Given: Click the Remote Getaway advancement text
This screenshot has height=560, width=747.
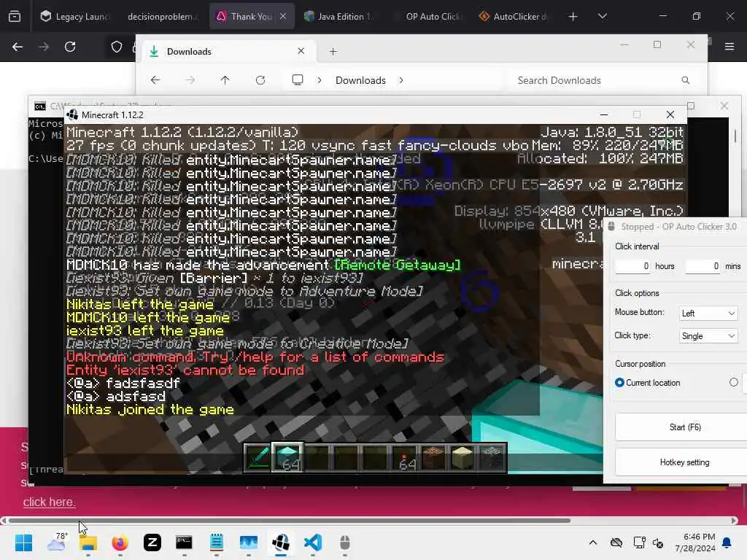Looking at the screenshot, I should pyautogui.click(x=398, y=265).
